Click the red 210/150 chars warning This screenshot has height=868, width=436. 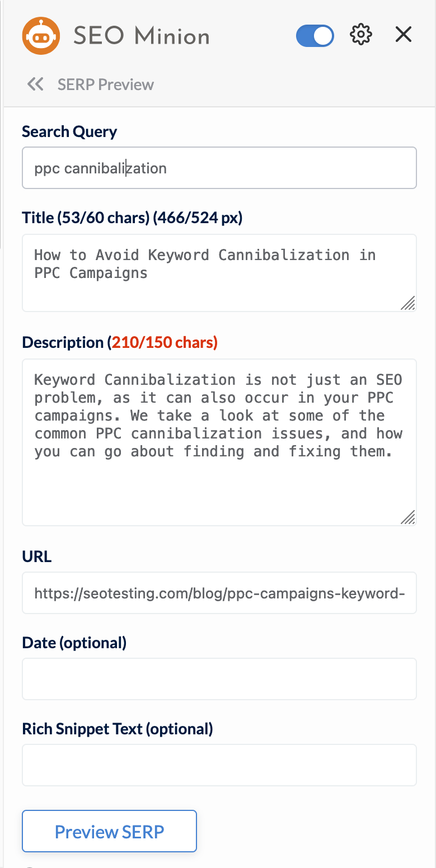tap(163, 342)
